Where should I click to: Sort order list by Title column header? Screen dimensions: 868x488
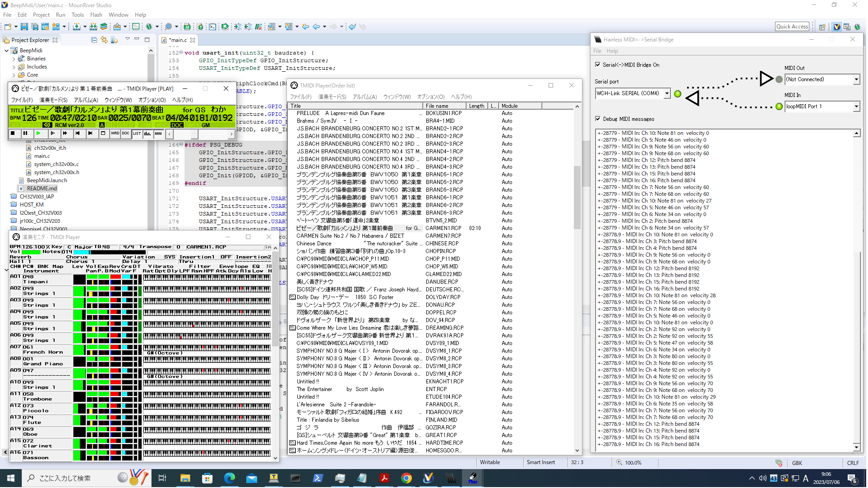coord(356,106)
